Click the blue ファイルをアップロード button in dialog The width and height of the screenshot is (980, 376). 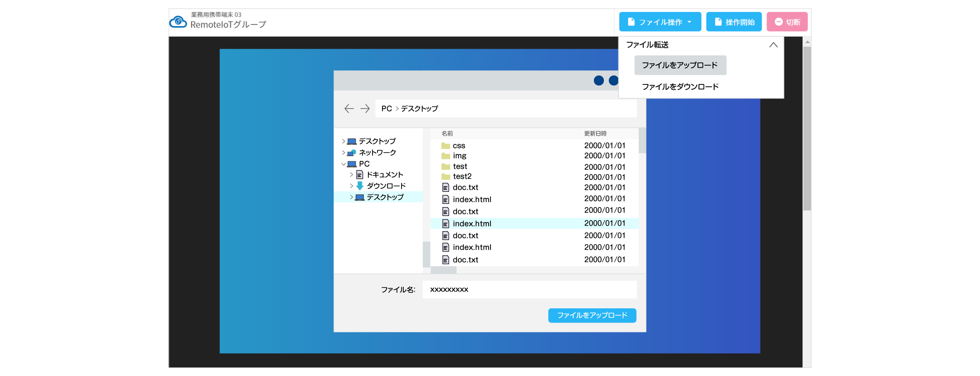pos(592,316)
